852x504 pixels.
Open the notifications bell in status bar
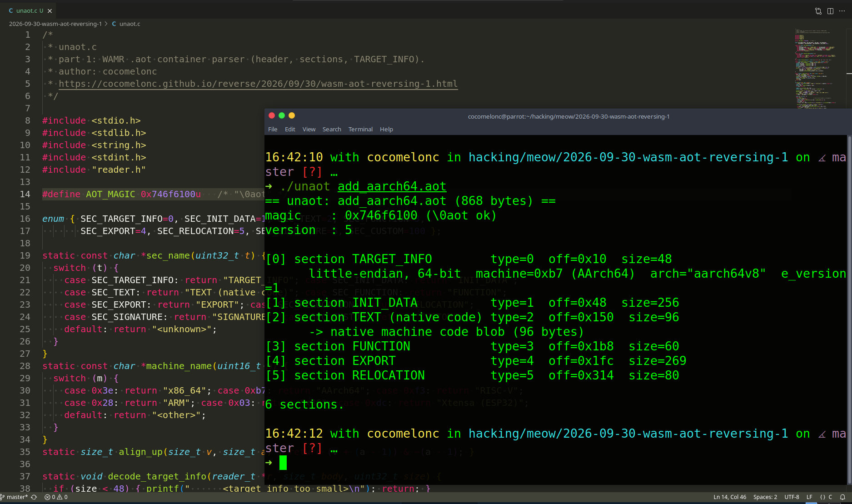click(x=842, y=497)
